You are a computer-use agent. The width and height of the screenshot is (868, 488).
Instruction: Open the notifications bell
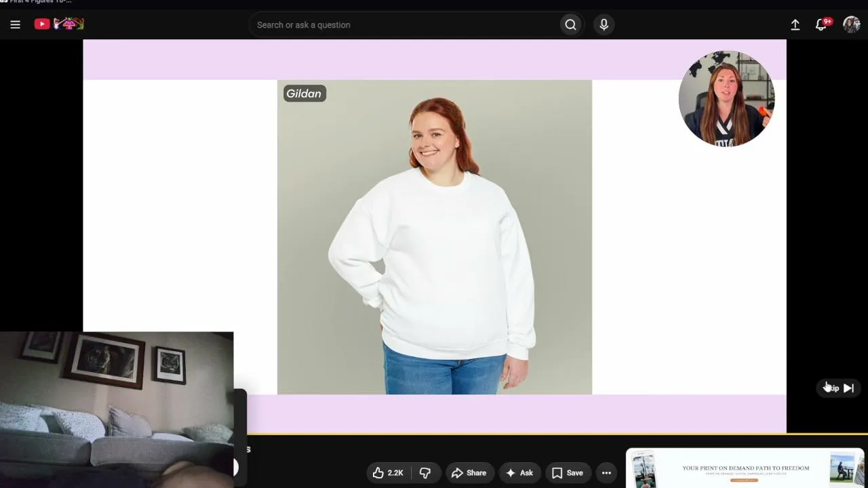coord(822,24)
